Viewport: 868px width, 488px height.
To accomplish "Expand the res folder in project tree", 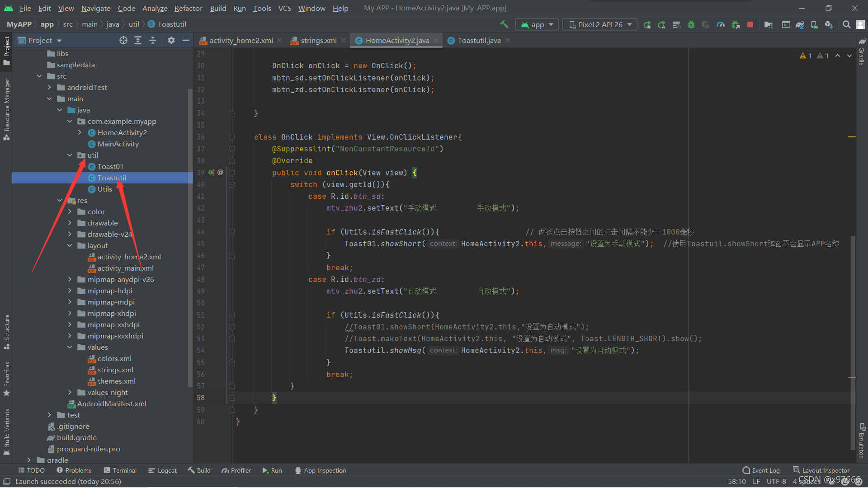I will (x=60, y=200).
